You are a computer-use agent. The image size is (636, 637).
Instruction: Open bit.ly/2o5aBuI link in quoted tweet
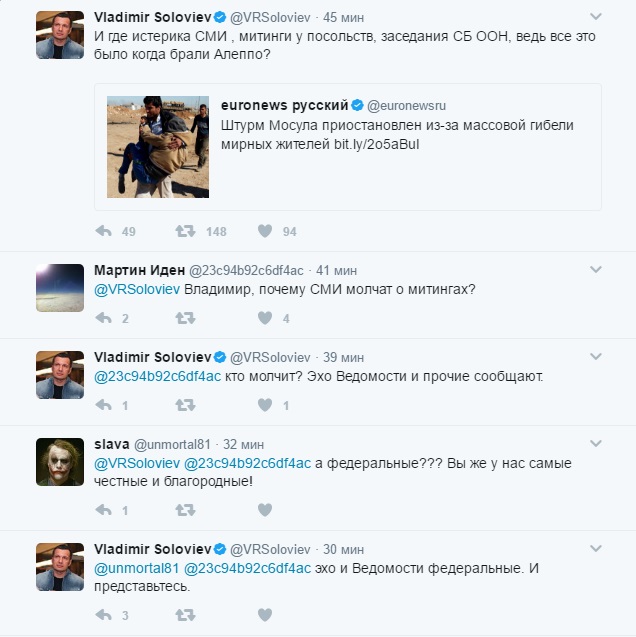click(376, 144)
